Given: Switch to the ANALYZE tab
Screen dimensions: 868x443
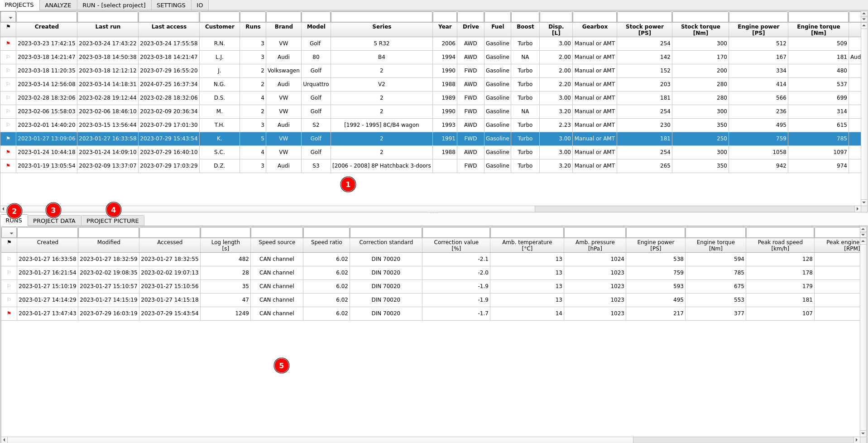Looking at the screenshot, I should coord(58,5).
